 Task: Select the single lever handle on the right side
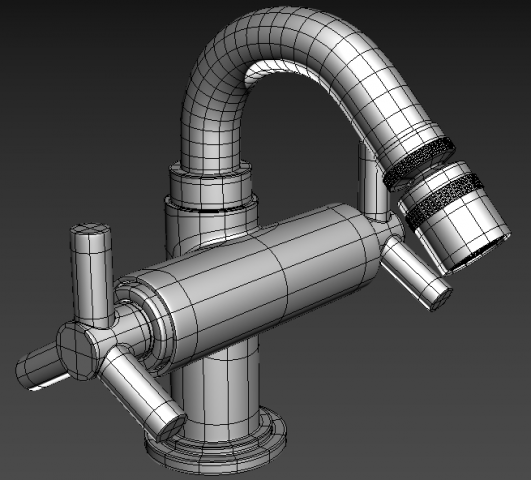(x=417, y=273)
